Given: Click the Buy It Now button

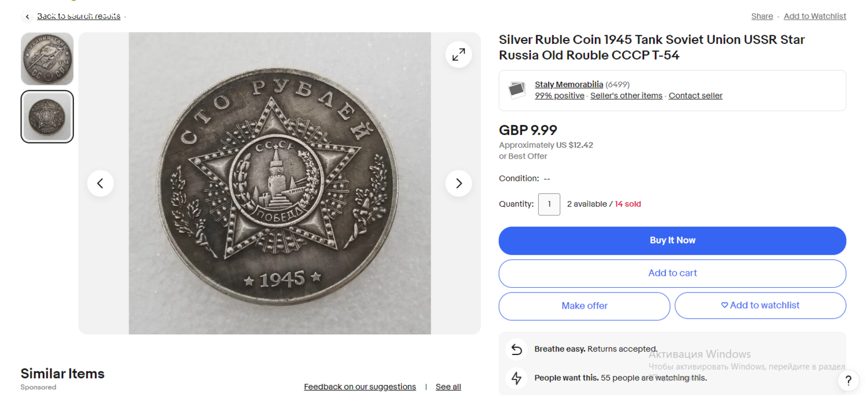Looking at the screenshot, I should pos(672,240).
